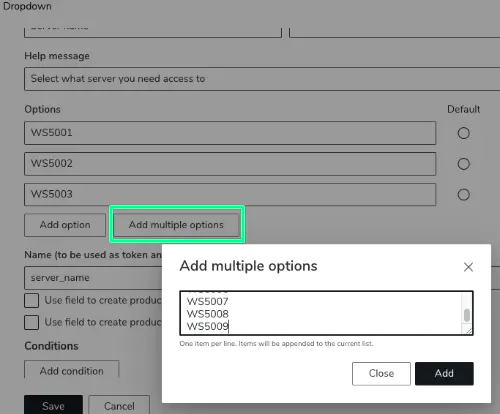Click the WS5002 option input field
The width and height of the screenshot is (500, 414).
[230, 164]
